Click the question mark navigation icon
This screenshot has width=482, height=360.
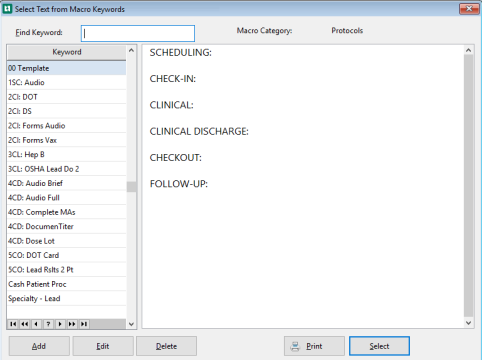point(48,324)
